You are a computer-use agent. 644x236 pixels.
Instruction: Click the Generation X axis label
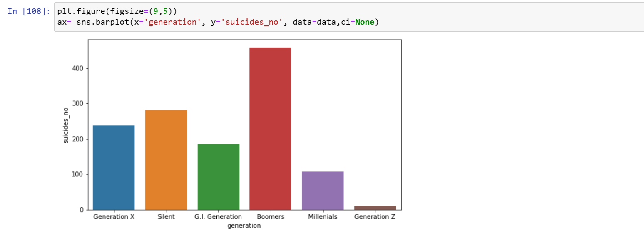point(114,217)
